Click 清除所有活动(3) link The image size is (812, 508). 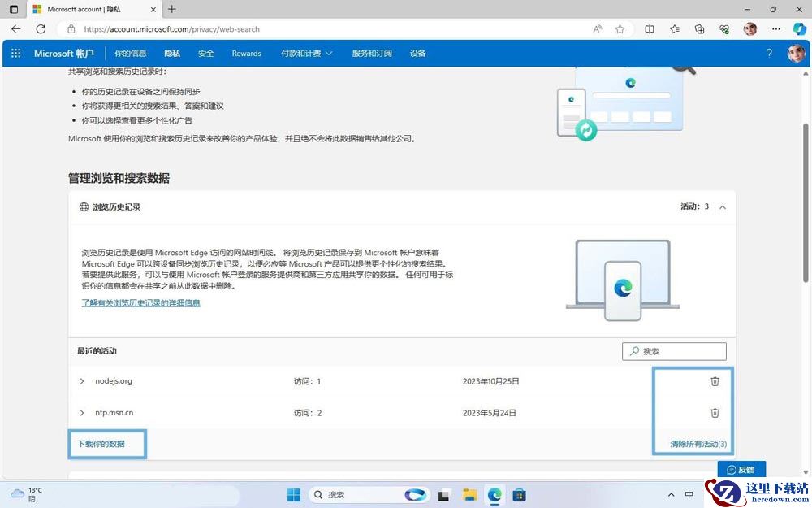pyautogui.click(x=698, y=444)
